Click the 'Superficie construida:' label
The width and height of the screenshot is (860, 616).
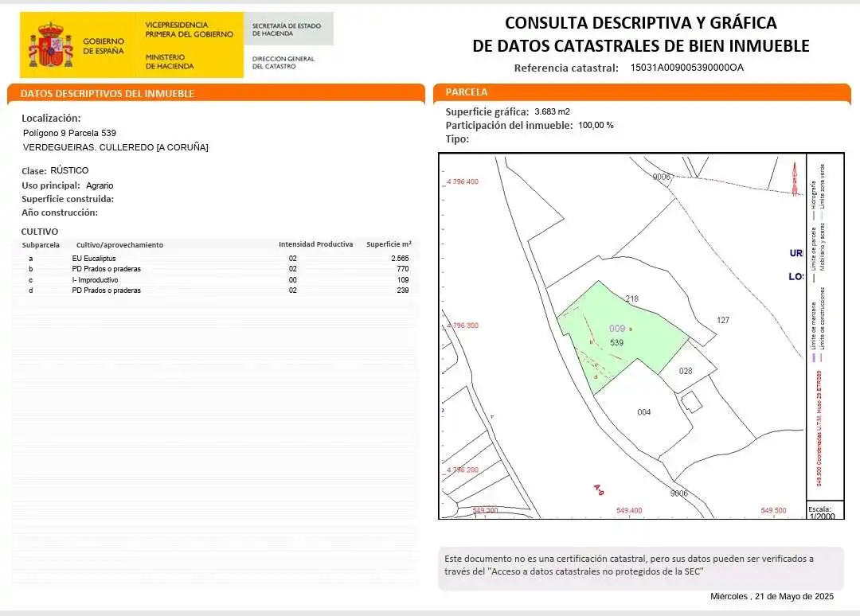click(x=68, y=199)
